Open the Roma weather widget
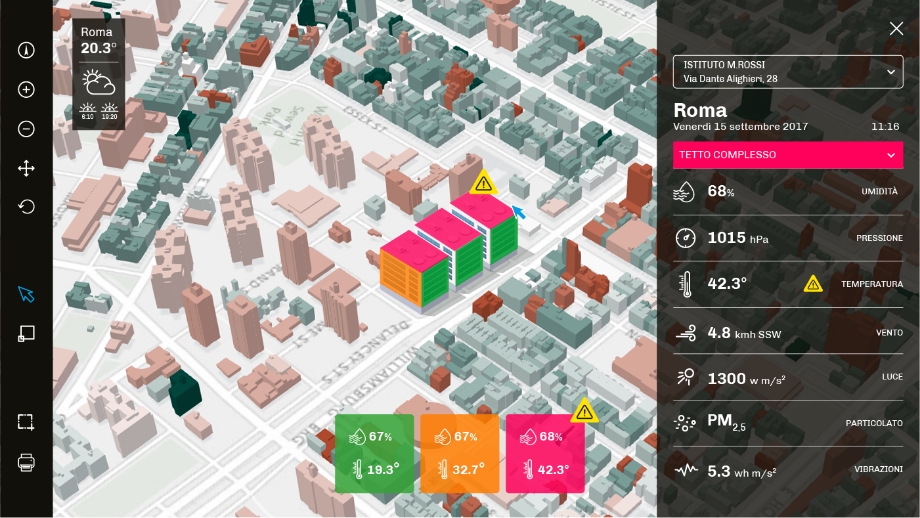The image size is (920, 518). 99,74
